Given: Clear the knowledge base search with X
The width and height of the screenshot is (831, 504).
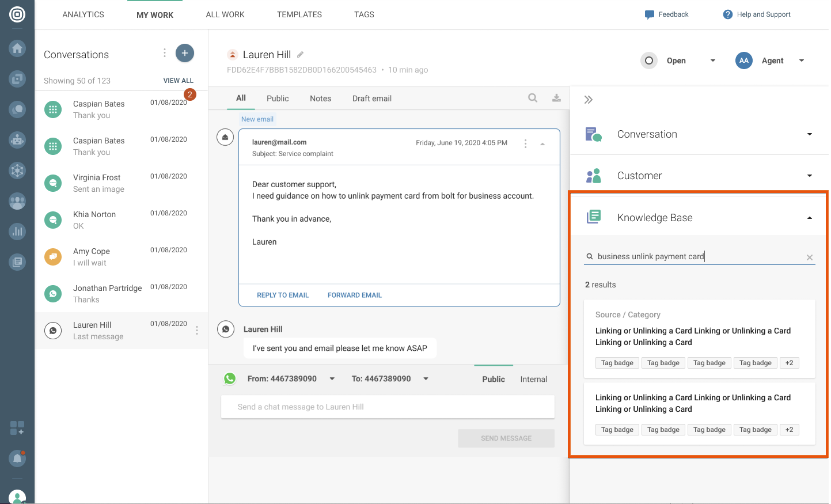Looking at the screenshot, I should click(809, 257).
